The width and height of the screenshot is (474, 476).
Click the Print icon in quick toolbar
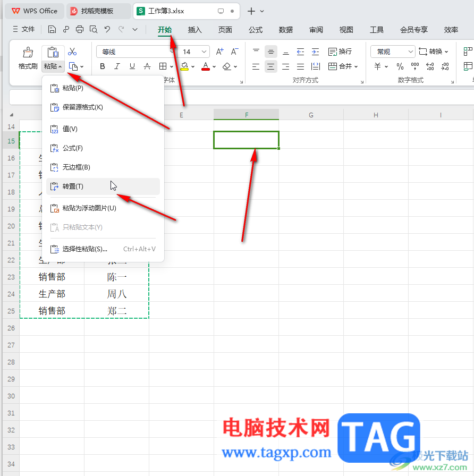point(80,29)
